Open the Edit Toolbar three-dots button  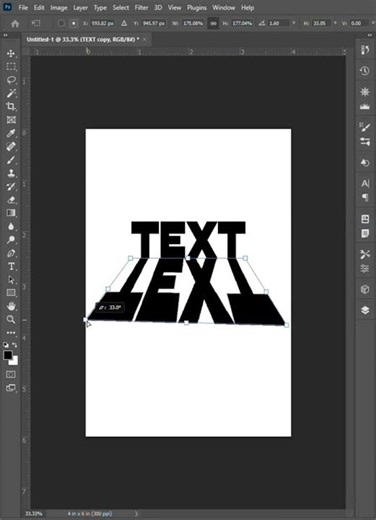pos(11,332)
